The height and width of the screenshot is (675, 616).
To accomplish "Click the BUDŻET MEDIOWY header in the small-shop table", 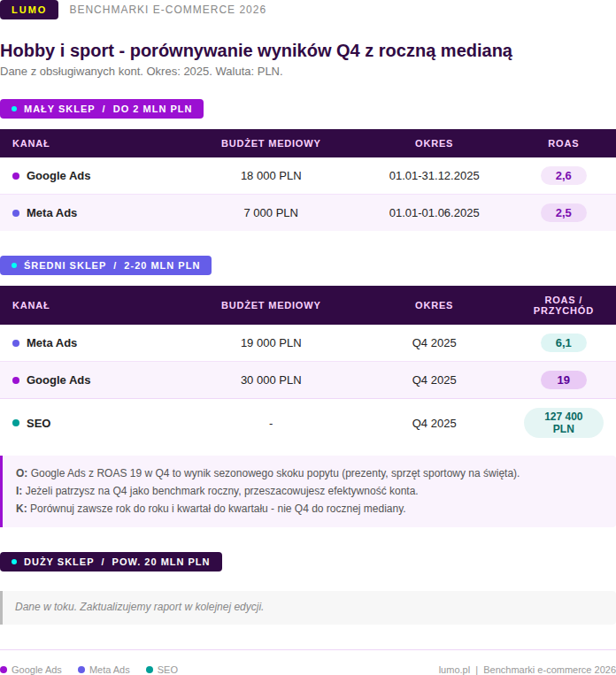I will [271, 143].
